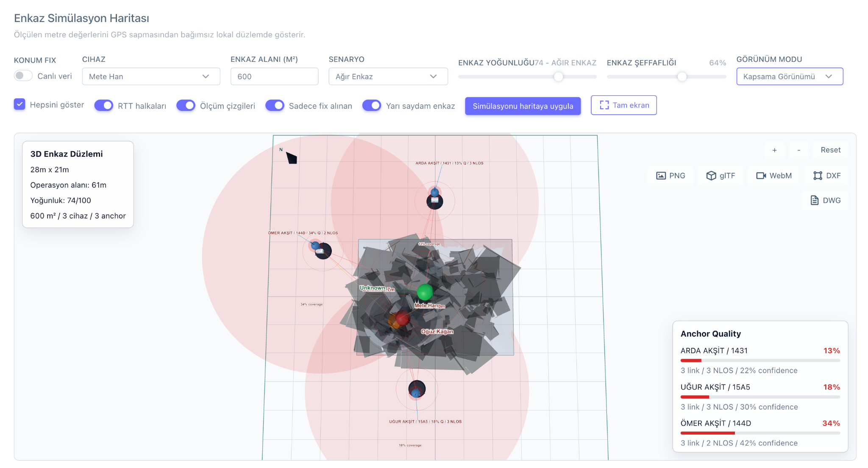Image resolution: width=868 pixels, height=468 pixels.
Task: Click the Unknown 7m label on map
Action: [x=377, y=288]
